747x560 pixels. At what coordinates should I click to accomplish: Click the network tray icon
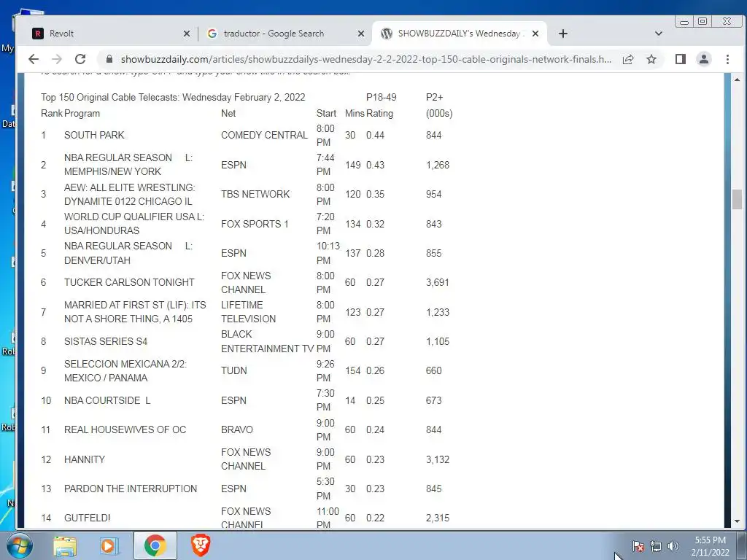coord(656,546)
